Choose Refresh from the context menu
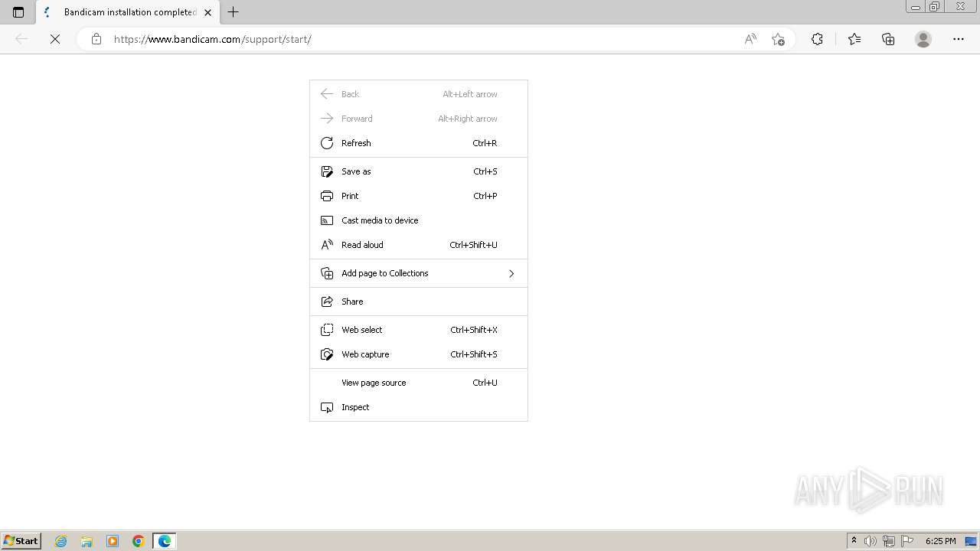Viewport: 980px width, 551px height. tap(419, 143)
